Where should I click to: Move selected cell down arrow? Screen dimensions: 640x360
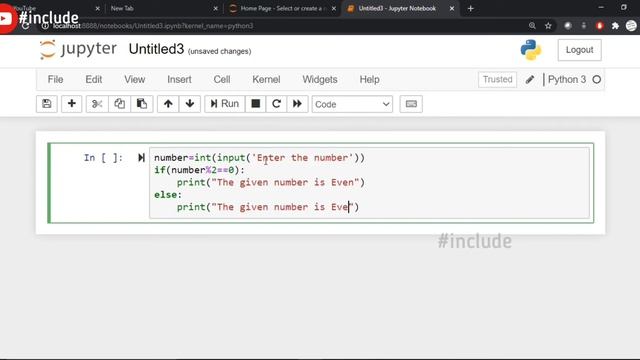click(190, 104)
